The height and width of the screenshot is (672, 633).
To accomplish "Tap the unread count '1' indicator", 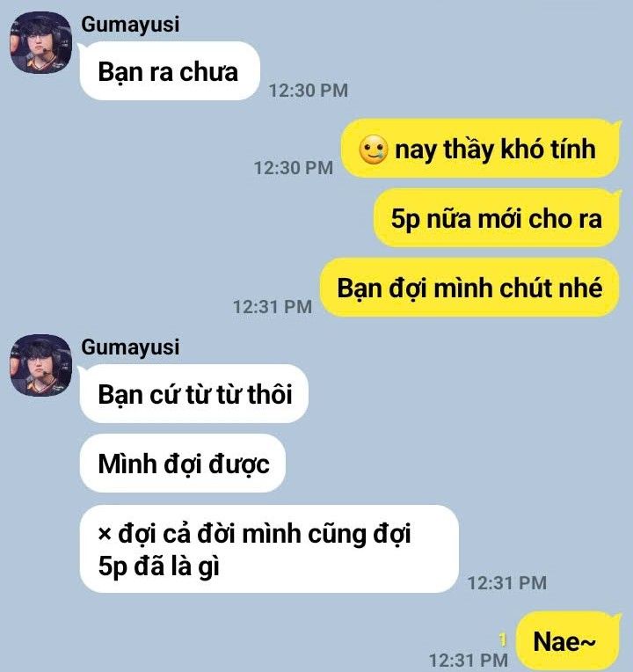I will [504, 640].
